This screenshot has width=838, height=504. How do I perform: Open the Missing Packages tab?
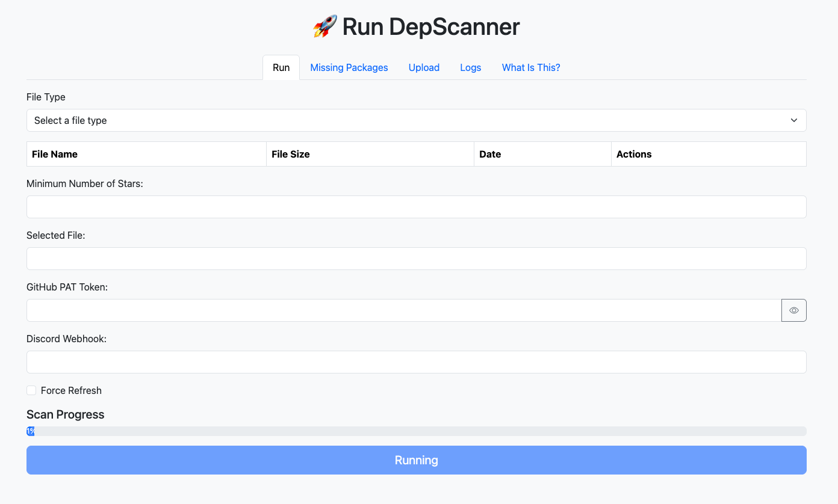click(349, 68)
